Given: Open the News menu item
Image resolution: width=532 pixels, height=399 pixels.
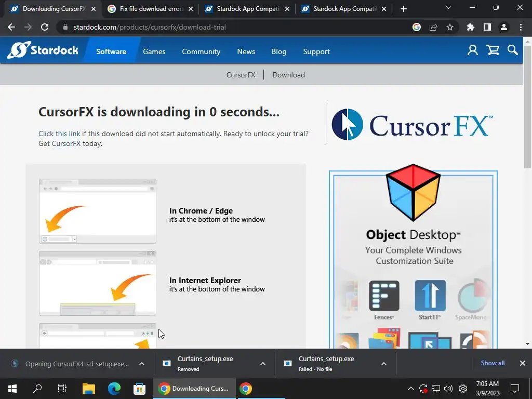Looking at the screenshot, I should click(x=246, y=51).
